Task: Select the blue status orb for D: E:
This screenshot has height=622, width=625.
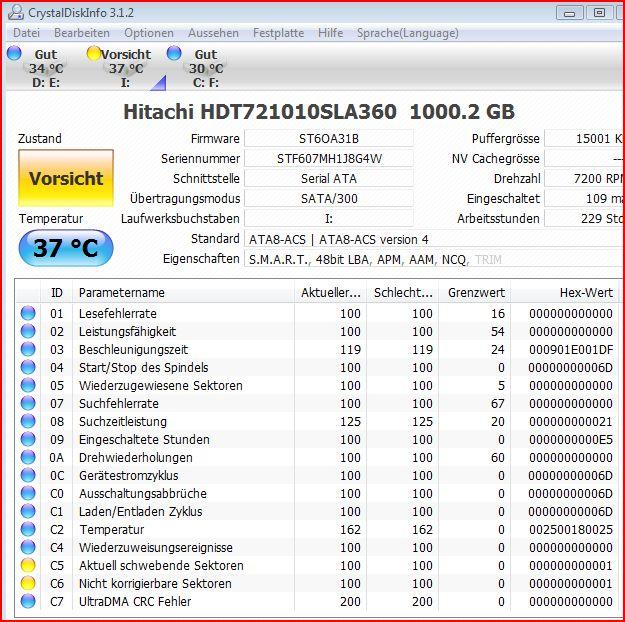Action: pos(14,53)
